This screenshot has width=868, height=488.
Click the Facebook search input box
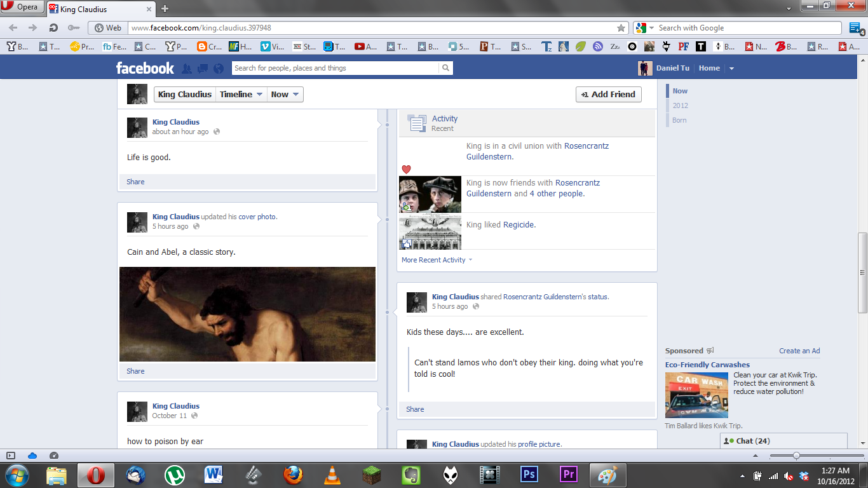tap(335, 68)
